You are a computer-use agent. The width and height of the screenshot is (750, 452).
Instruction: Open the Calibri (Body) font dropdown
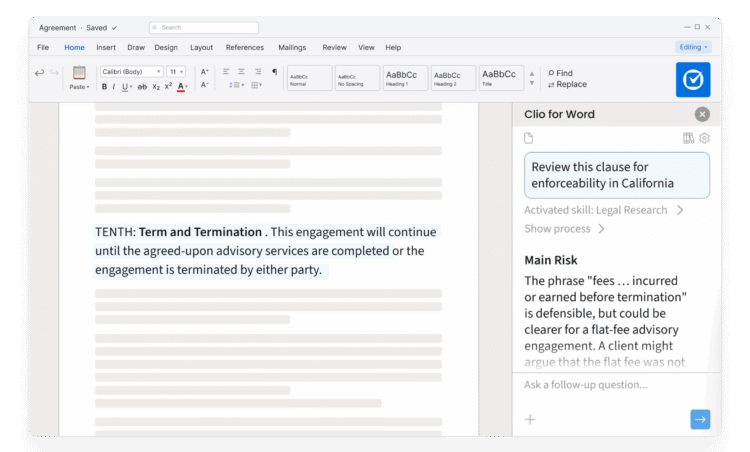pos(132,72)
